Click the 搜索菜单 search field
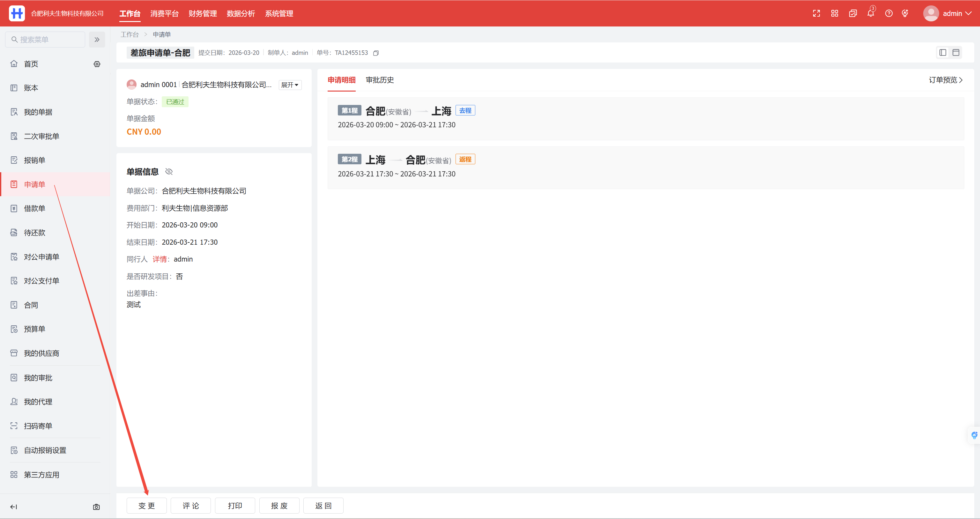The height and width of the screenshot is (519, 980). pyautogui.click(x=45, y=40)
